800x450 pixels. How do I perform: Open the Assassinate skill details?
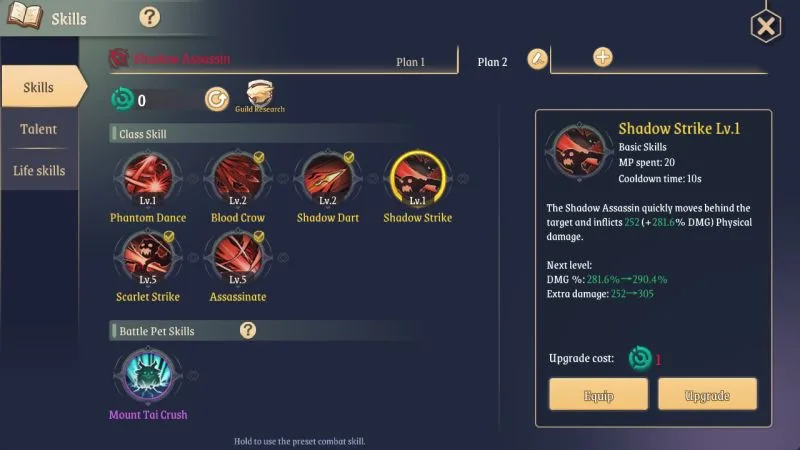(238, 257)
